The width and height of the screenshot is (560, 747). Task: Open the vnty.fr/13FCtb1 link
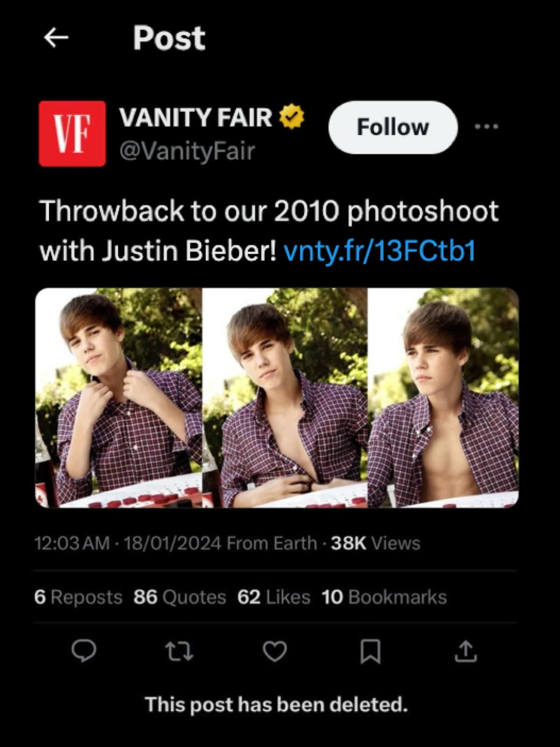pyautogui.click(x=379, y=251)
